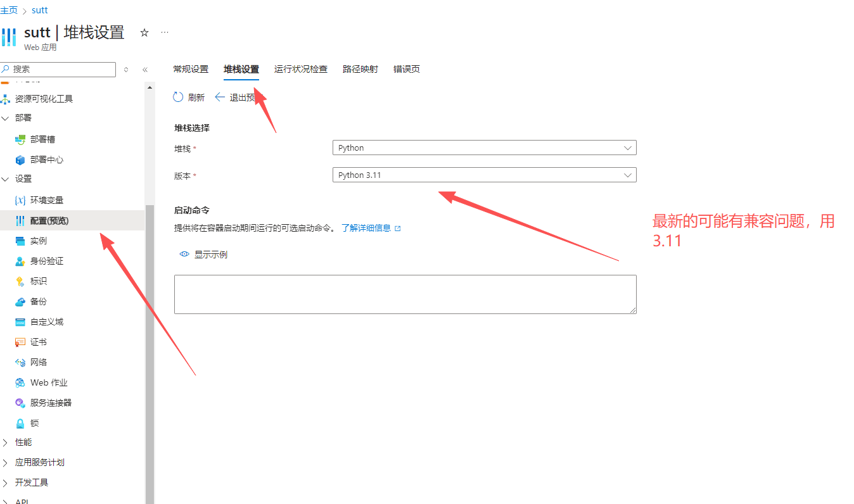Click the 网络 sidebar item

38,362
